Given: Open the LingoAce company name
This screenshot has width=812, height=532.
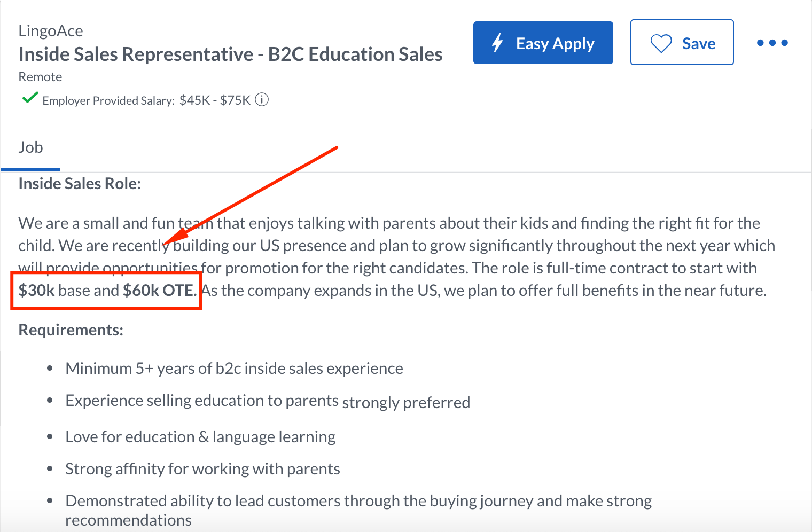Looking at the screenshot, I should (x=51, y=31).
